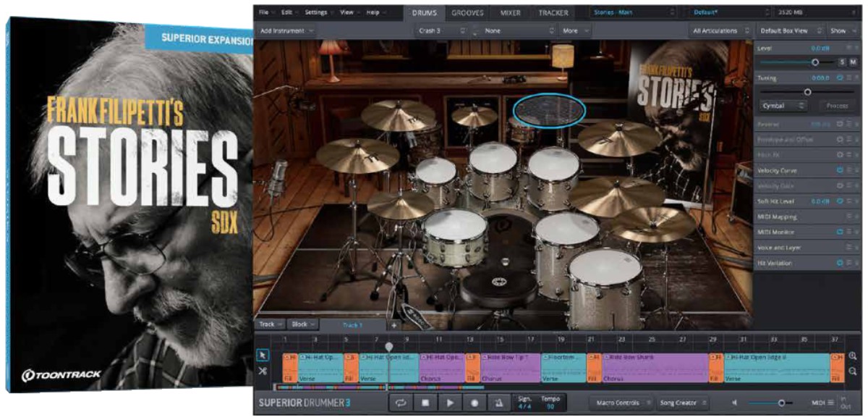Click the In/Out MIDI indicator
The width and height of the screenshot is (868, 420).
point(844,403)
